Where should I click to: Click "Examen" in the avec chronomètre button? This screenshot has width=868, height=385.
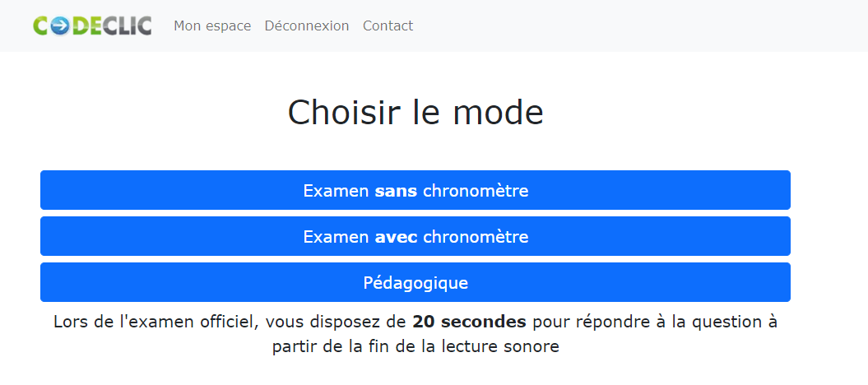[x=336, y=237]
